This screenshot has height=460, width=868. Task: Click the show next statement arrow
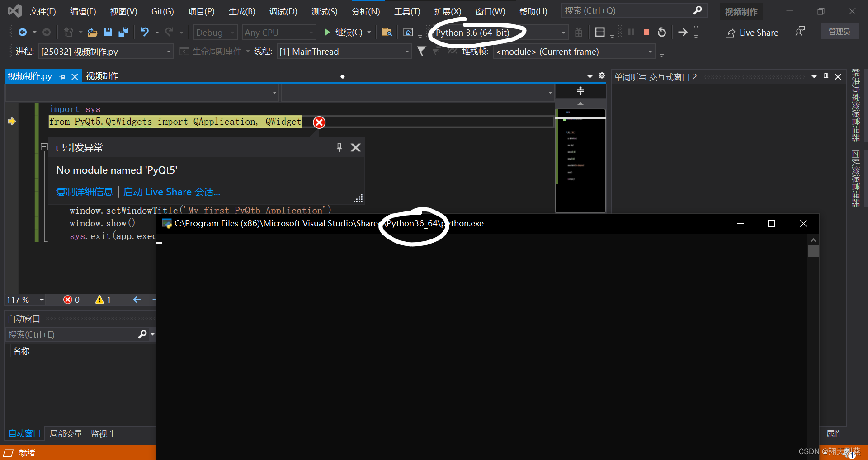point(683,32)
